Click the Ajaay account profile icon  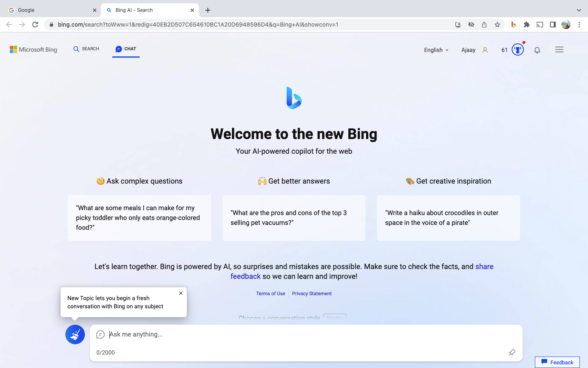pos(485,50)
